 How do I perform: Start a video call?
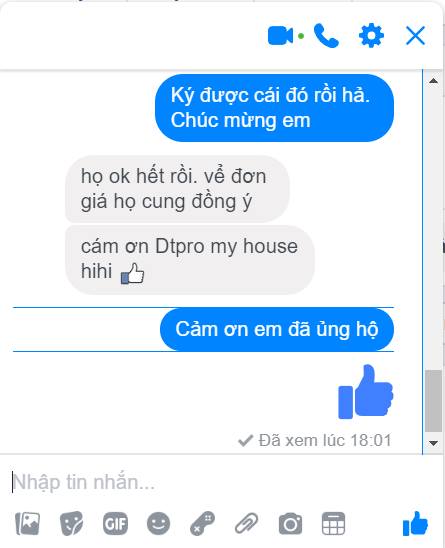(280, 36)
